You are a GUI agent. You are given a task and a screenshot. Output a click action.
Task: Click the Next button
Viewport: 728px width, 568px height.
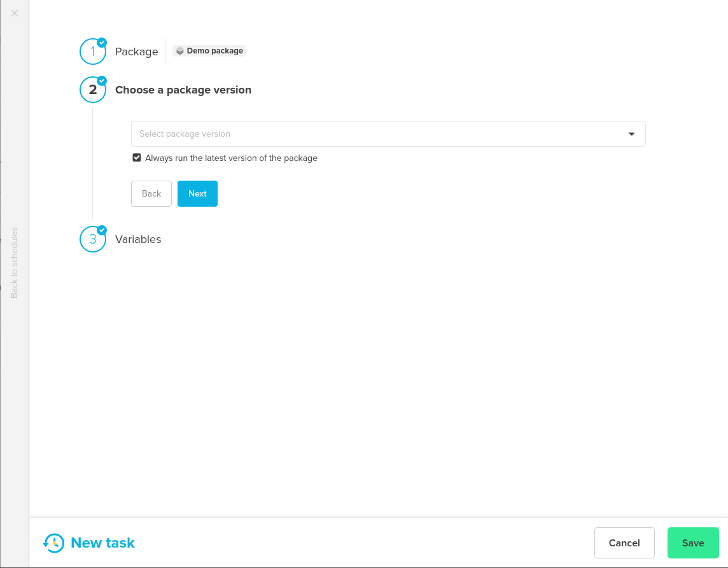point(197,193)
